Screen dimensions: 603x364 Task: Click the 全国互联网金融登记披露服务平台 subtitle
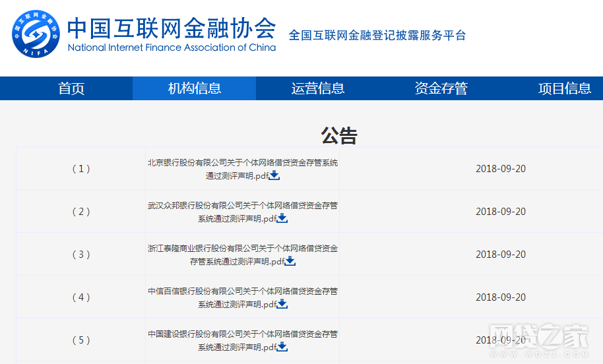pyautogui.click(x=377, y=36)
